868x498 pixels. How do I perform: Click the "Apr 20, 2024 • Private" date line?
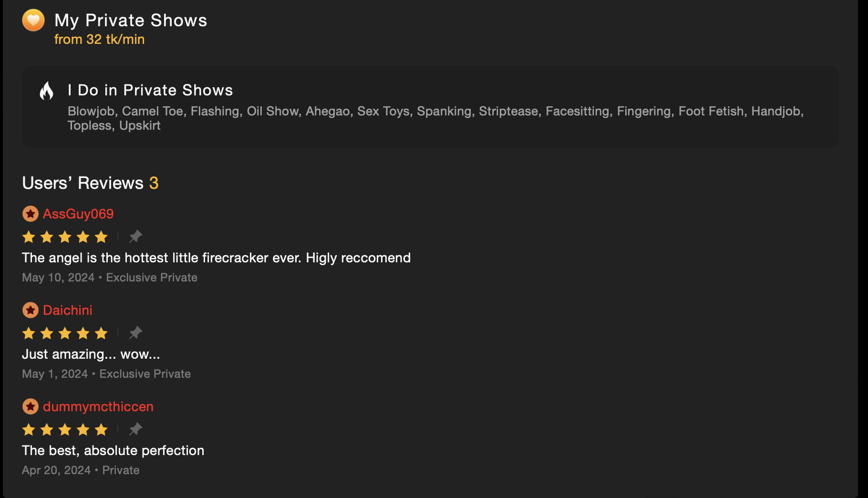pyautogui.click(x=81, y=470)
